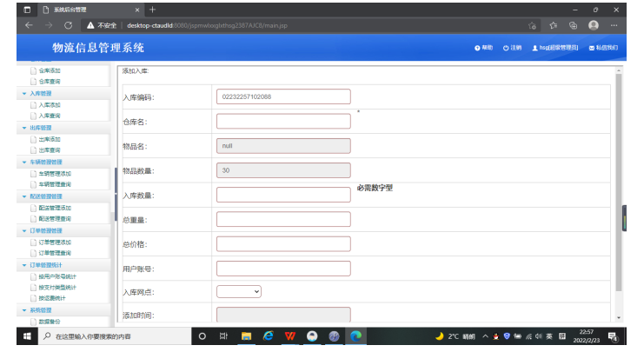
Task: Click the 物品名 field showing null
Action: click(283, 146)
